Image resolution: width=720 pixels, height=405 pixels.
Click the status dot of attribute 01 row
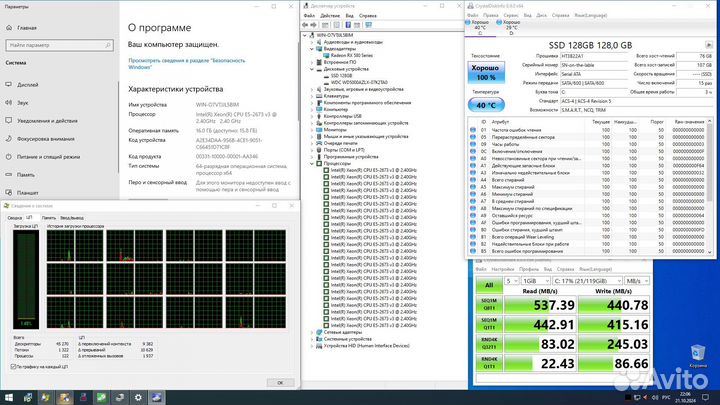tap(472, 130)
